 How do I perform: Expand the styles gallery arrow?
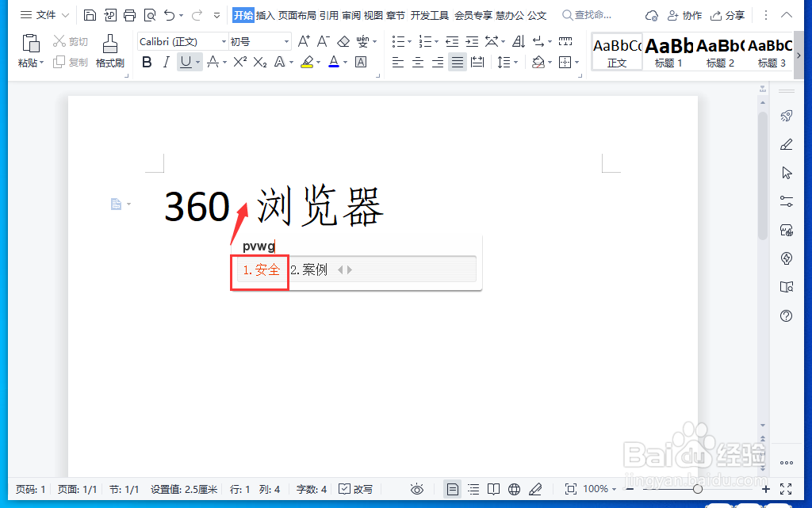799,55
